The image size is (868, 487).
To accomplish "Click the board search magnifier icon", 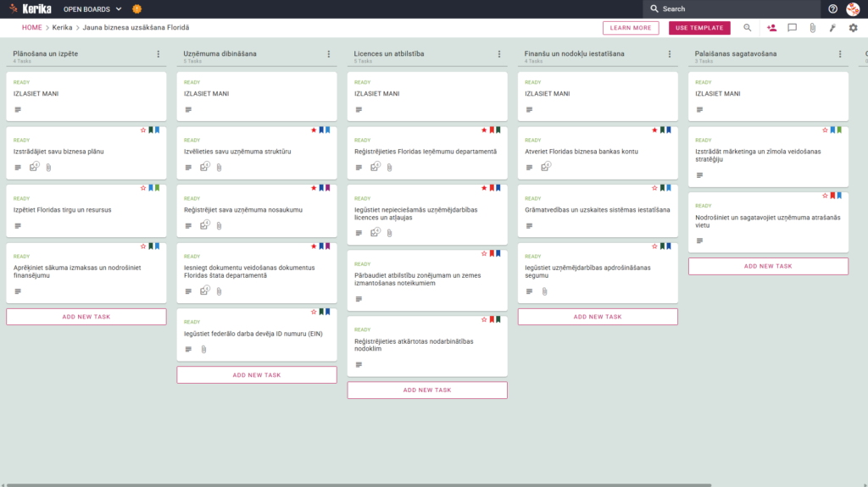I will [748, 28].
